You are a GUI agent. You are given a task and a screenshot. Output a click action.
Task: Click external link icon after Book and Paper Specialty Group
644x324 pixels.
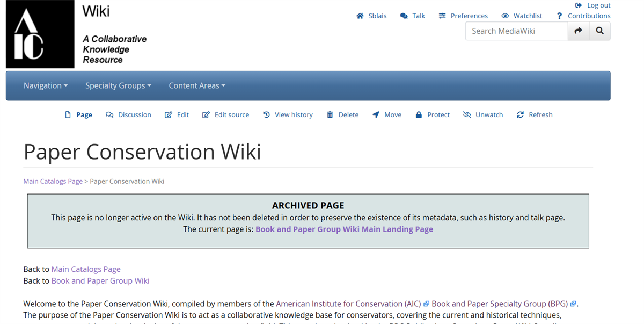(573, 304)
